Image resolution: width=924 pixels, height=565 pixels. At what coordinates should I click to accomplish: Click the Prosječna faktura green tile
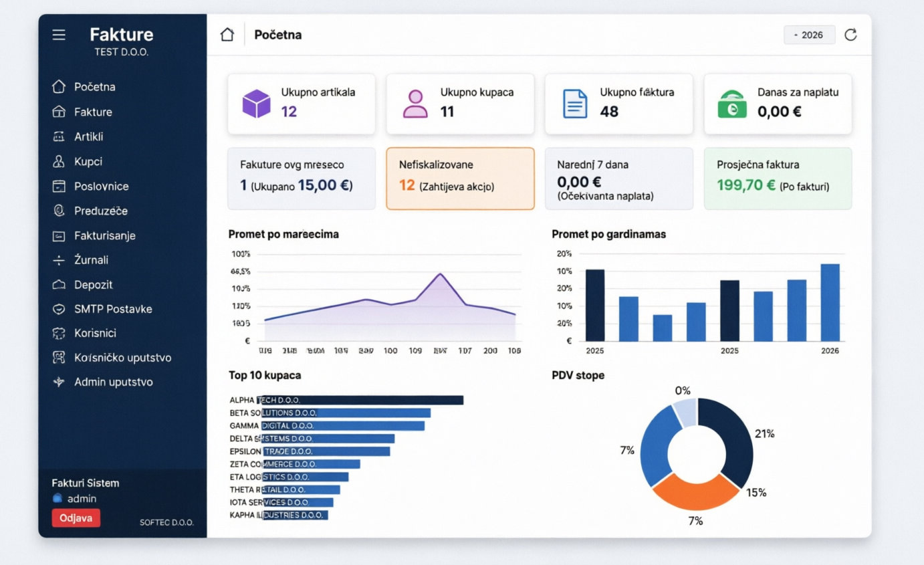(x=778, y=179)
